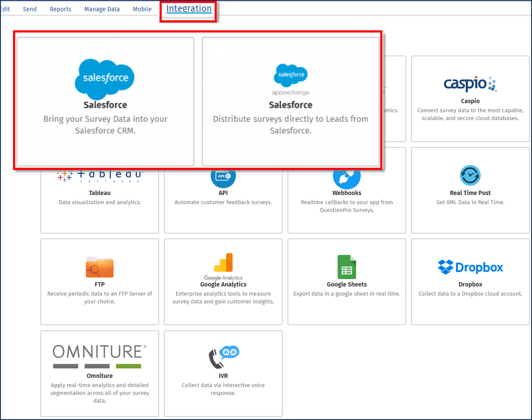Click 'Collect data to a Dropbox cloud account.'
Screen dimensions: 532x420
click(470, 294)
